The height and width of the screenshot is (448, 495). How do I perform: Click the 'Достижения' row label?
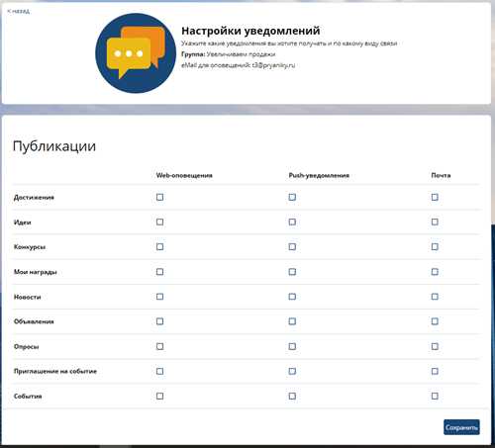[34, 198]
